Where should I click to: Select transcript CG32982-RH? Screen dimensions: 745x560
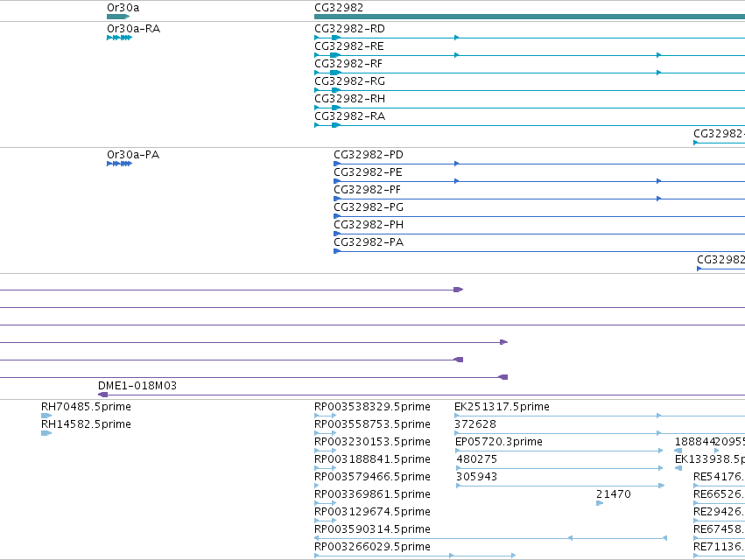pos(349,99)
